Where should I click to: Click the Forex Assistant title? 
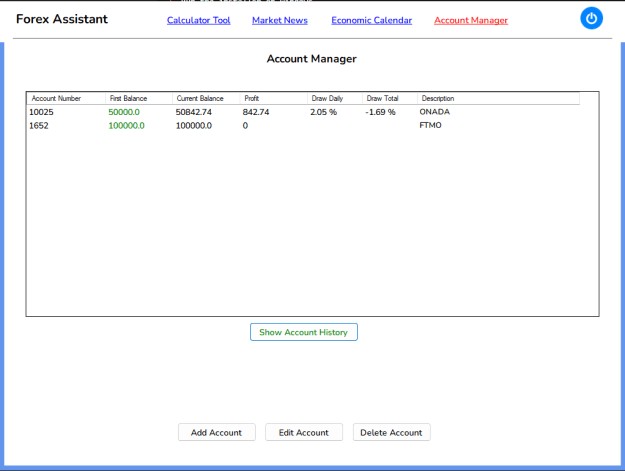click(62, 19)
